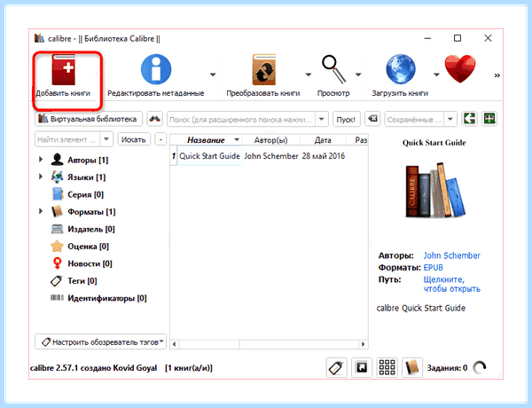532x408 pixels.
Task: Open the John Schember author link
Action: click(451, 255)
